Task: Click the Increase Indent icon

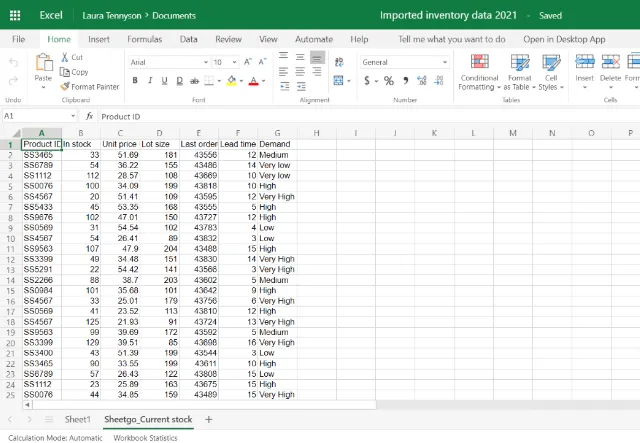Action: [301, 87]
